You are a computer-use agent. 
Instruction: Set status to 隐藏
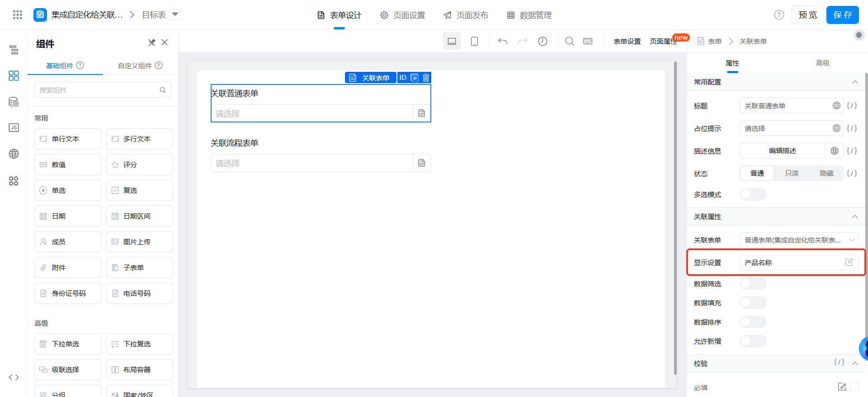pos(826,173)
